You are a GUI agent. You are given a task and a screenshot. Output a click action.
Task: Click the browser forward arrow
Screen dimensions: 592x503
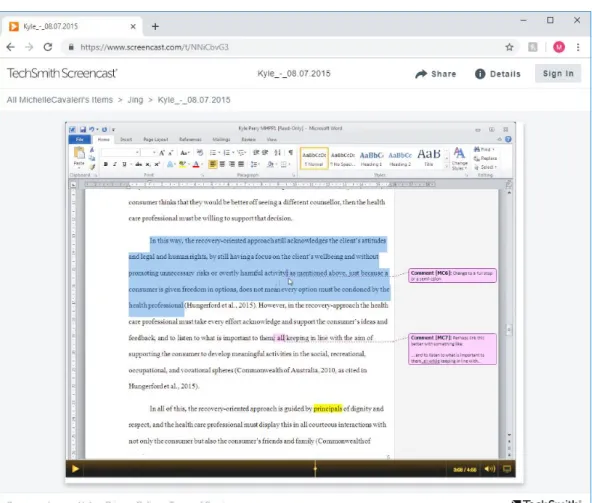point(29,47)
